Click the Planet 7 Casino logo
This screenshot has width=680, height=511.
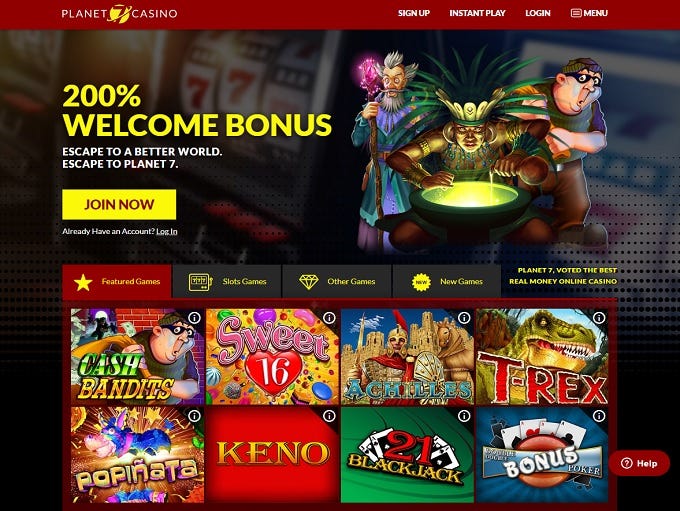(x=119, y=13)
